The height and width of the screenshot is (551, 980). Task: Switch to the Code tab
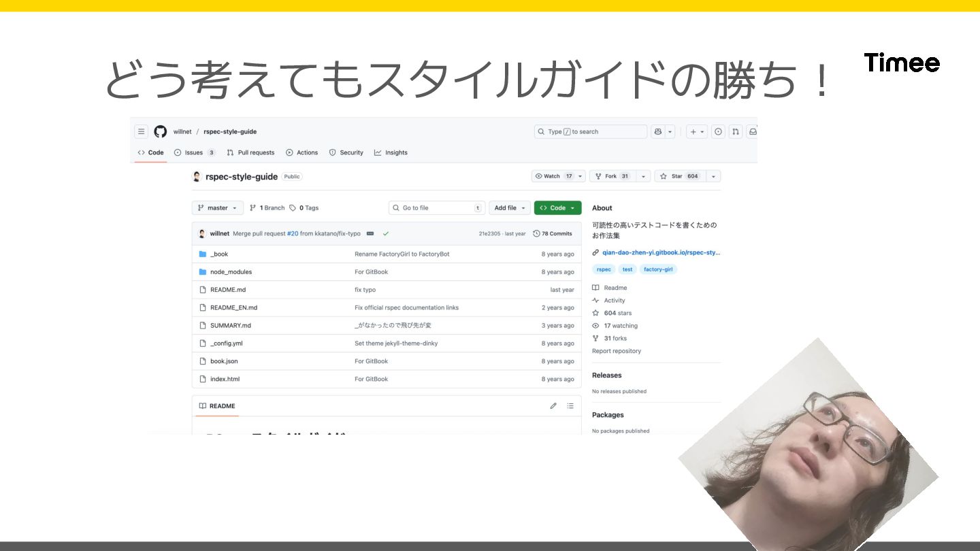[150, 152]
